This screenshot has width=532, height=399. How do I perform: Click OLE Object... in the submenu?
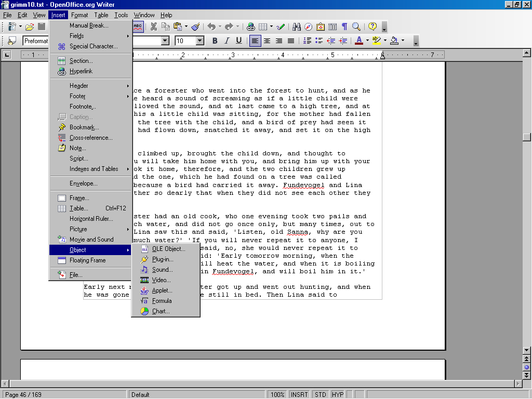[x=168, y=249]
